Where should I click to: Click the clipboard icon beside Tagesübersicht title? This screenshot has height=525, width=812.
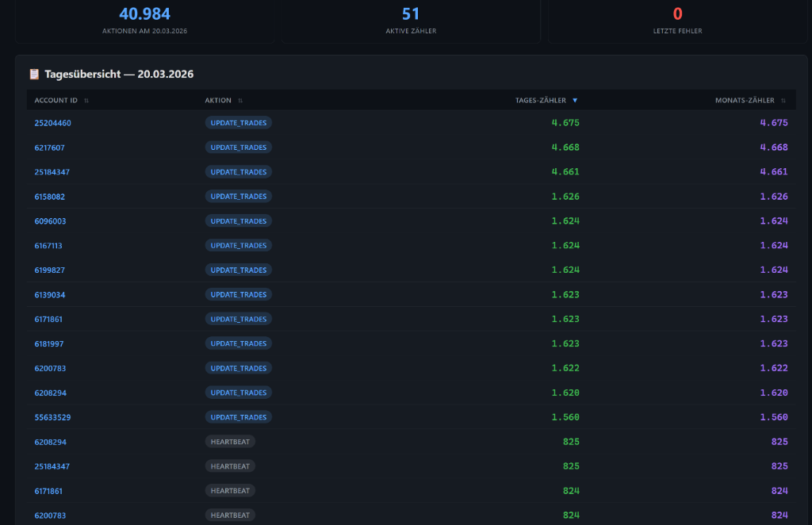(x=33, y=73)
